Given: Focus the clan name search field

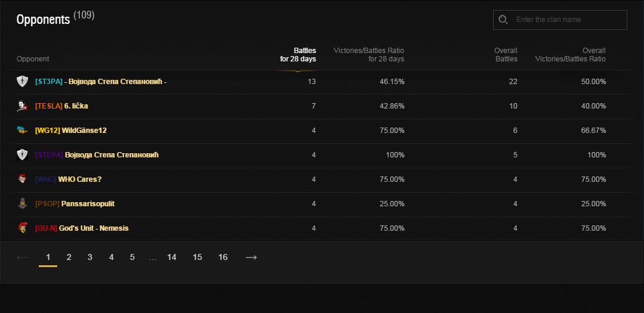Looking at the screenshot, I should [569, 20].
